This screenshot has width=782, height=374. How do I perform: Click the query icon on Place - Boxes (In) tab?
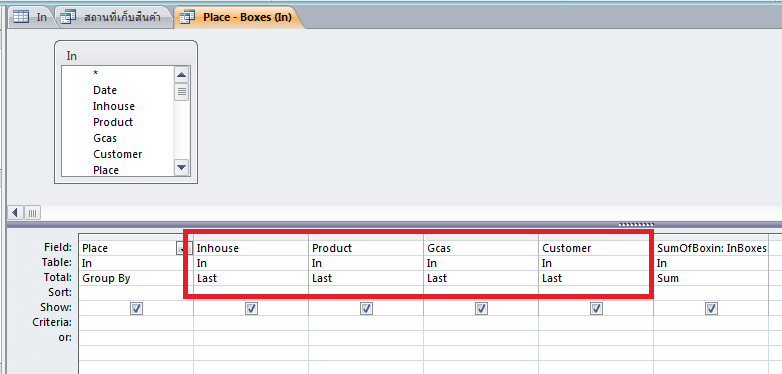click(187, 17)
